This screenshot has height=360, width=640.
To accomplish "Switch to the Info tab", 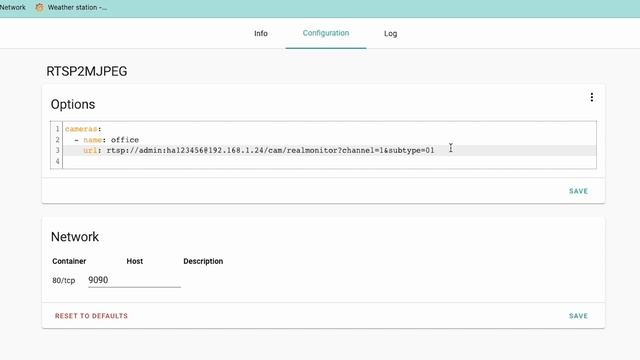I will pos(261,33).
